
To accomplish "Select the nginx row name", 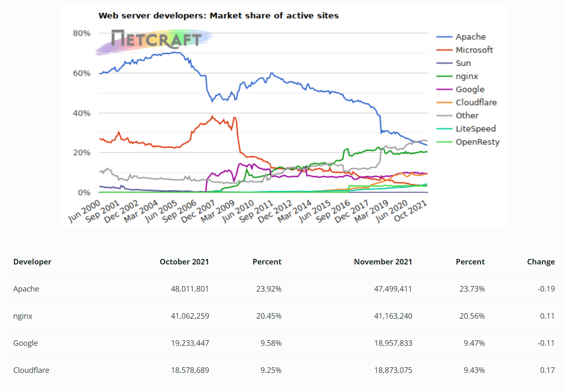I will pyautogui.click(x=23, y=316).
